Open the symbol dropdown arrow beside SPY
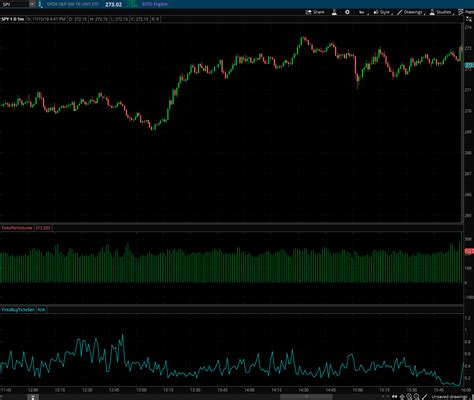474x400 pixels. coord(32,4)
